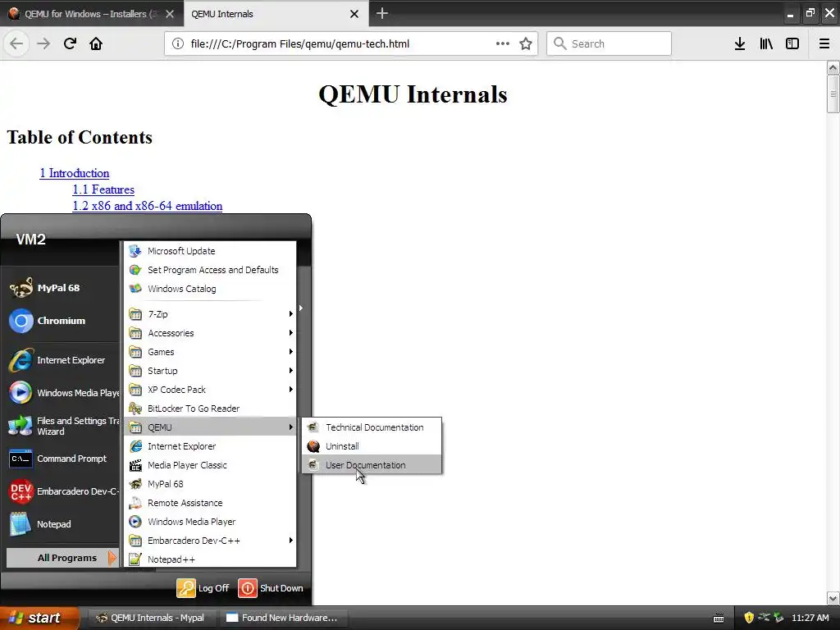Open the page actions ellipsis menu

[503, 43]
